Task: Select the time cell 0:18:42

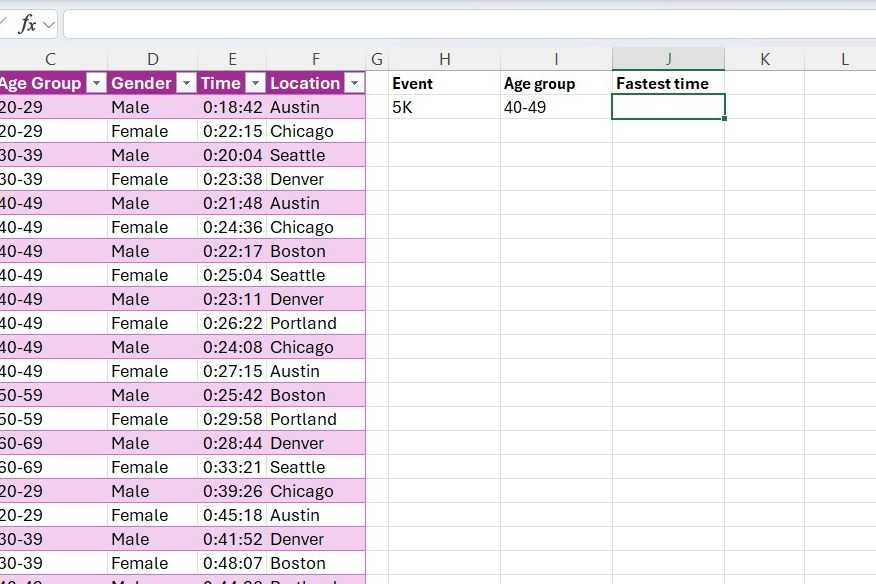Action: click(x=232, y=107)
